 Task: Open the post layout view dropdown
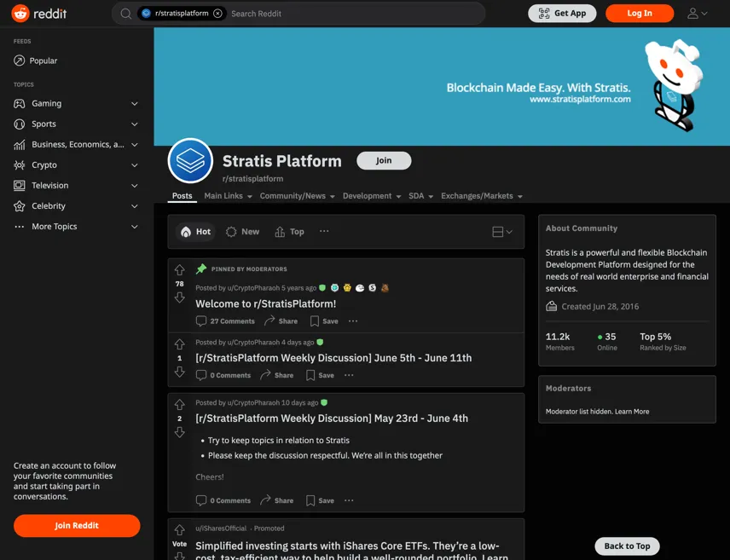(x=502, y=231)
